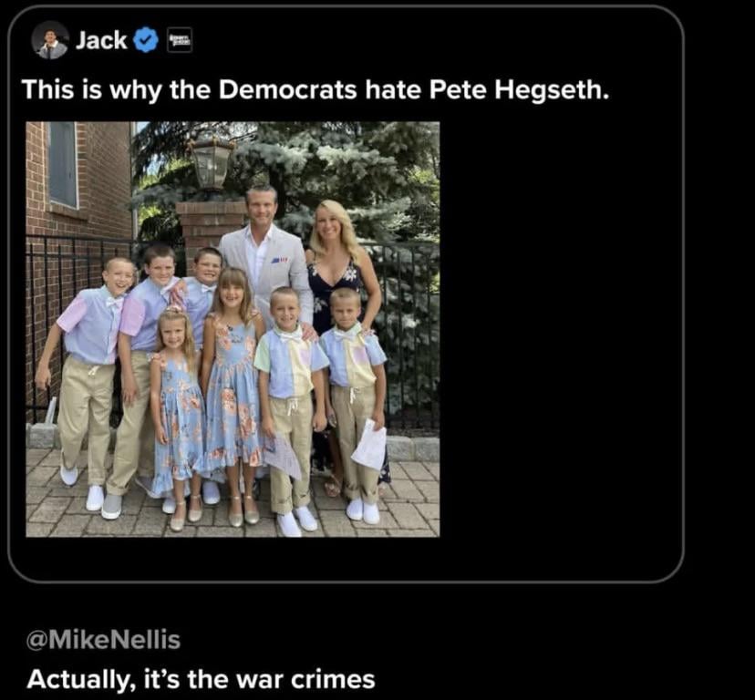
Task: Open Jack's circular profile avatar
Action: click(49, 40)
